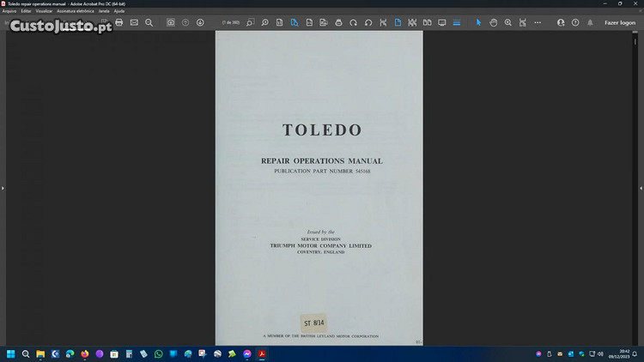Click the Windows Start button on taskbar
Viewport: 644px width, 362px height.
[11, 353]
